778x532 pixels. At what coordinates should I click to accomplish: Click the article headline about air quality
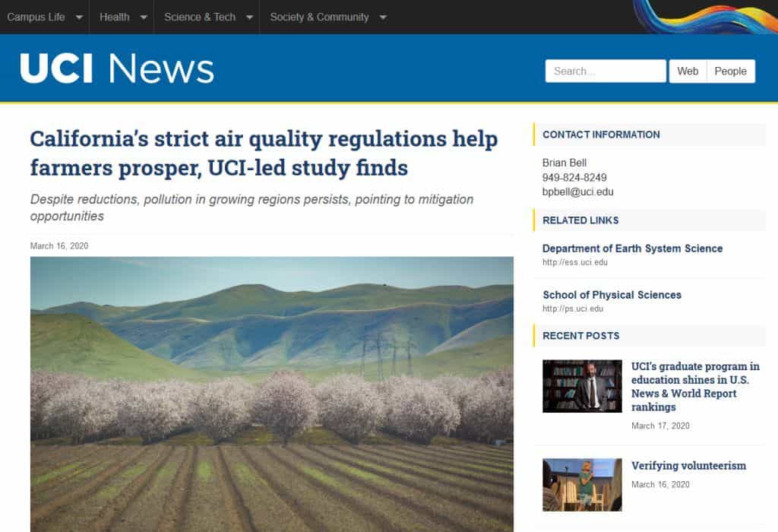click(x=264, y=153)
